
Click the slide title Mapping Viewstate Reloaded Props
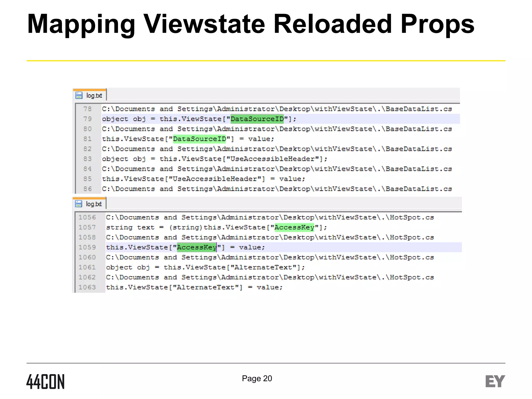point(251,24)
